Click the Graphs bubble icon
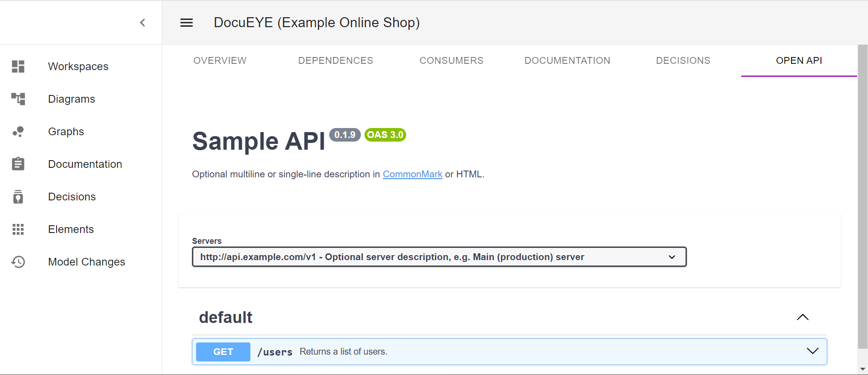Screen dimensions: 868x375 (x=18, y=132)
